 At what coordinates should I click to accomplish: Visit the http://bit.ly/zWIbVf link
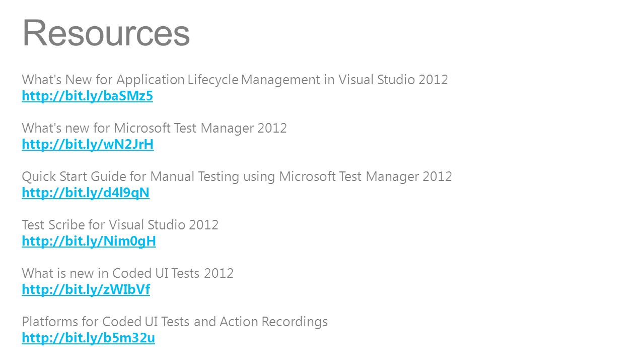(86, 289)
